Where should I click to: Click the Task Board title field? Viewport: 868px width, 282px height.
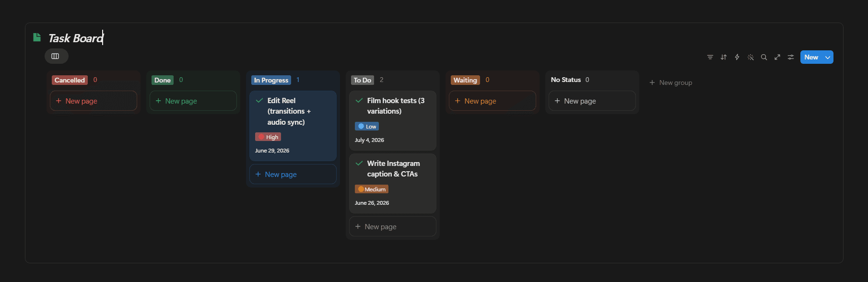point(76,38)
